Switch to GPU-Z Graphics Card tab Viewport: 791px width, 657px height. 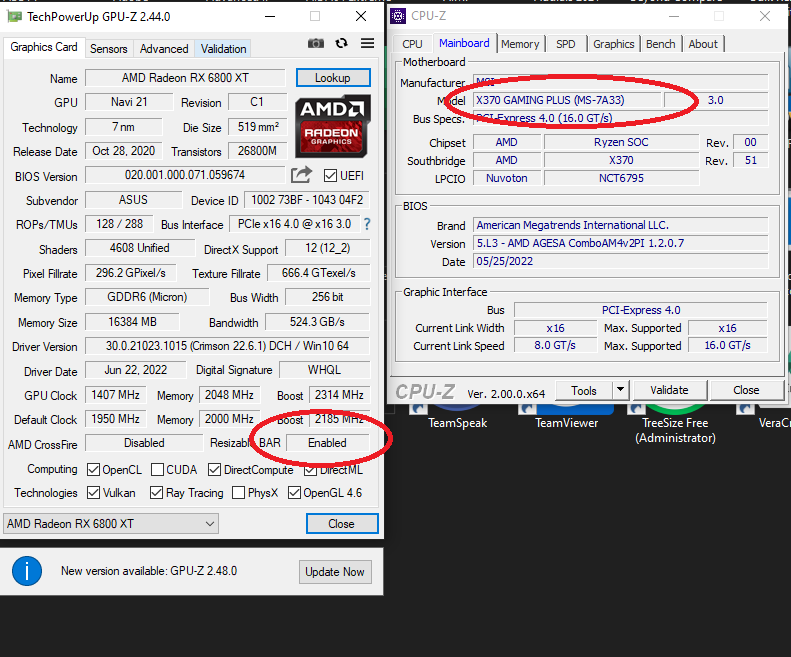pyautogui.click(x=44, y=47)
